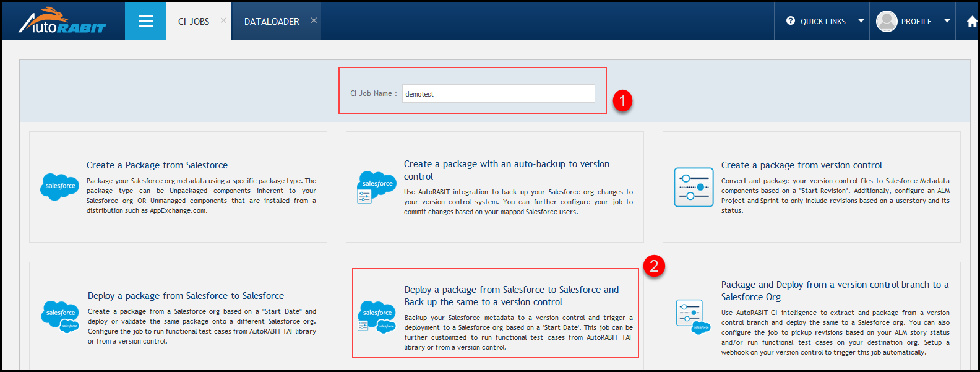
Task: Select Package and Deploy from version control branch title
Action: (x=835, y=291)
